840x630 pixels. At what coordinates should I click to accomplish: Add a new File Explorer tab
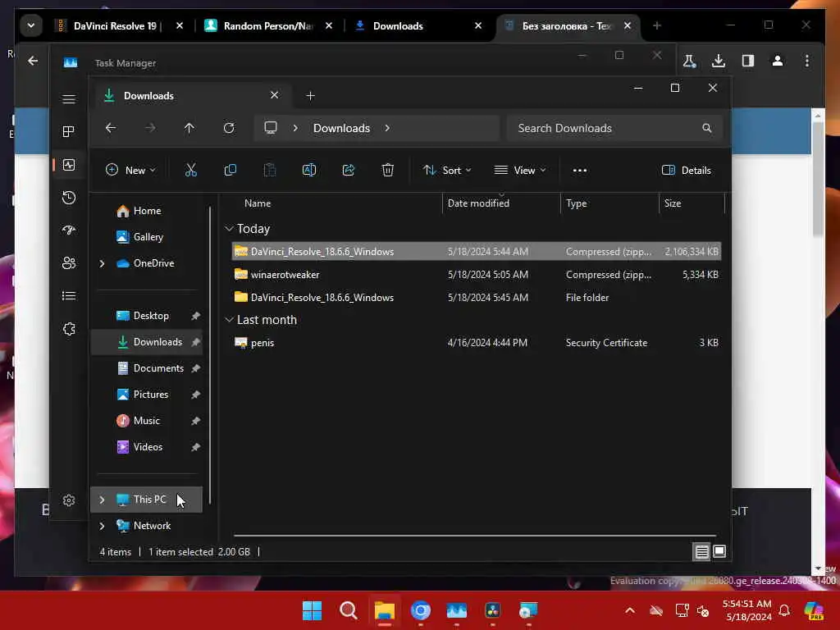310,96
